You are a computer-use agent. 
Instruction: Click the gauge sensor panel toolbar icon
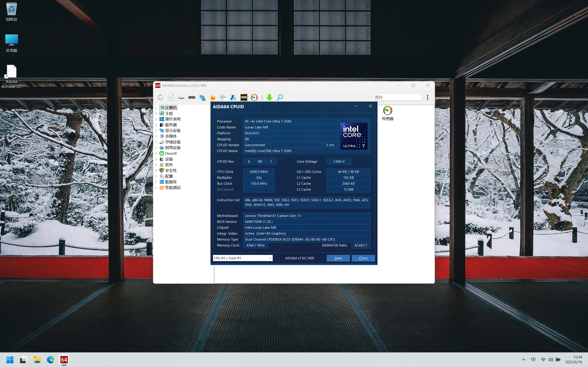tap(254, 97)
